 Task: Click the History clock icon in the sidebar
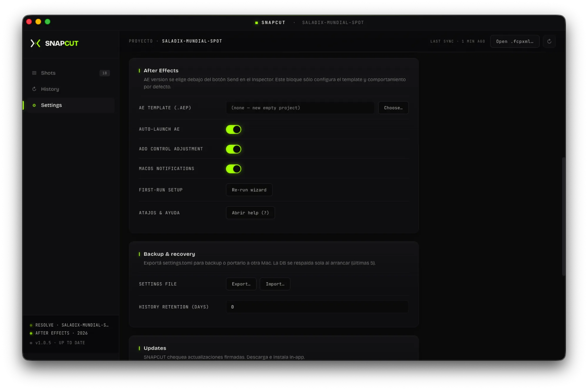tap(34, 89)
